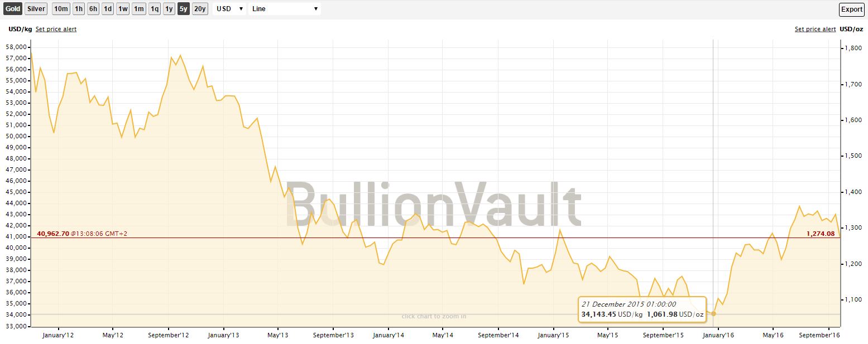This screenshot has width=868, height=344.
Task: Open right Set price alert link
Action: pos(816,29)
